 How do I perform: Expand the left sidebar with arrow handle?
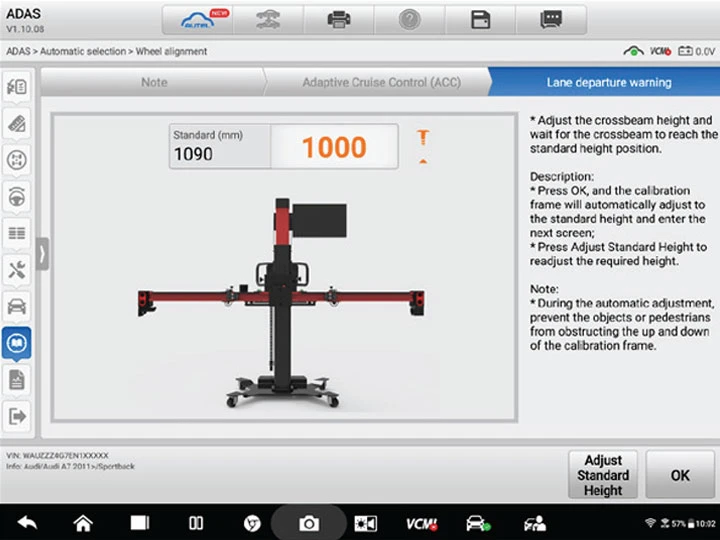point(42,254)
